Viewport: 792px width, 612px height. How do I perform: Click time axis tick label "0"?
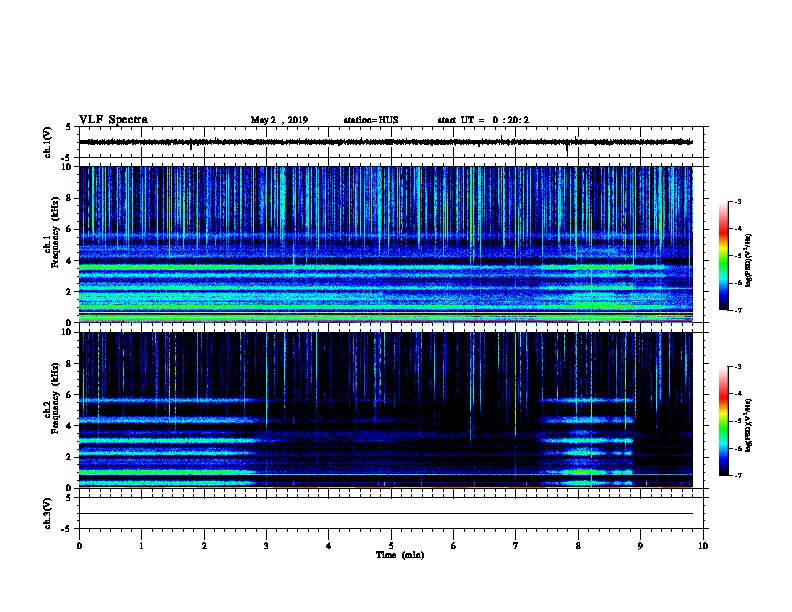(x=79, y=546)
